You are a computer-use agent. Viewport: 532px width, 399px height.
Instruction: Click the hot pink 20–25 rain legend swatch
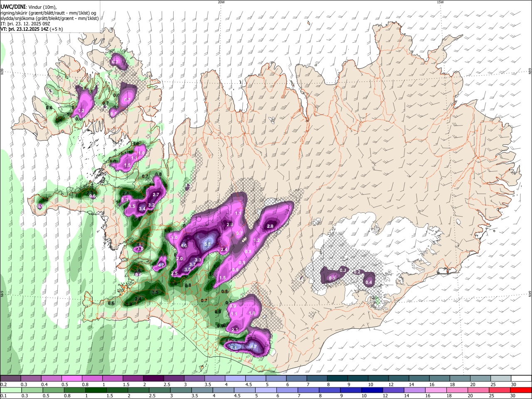[x=479, y=390]
